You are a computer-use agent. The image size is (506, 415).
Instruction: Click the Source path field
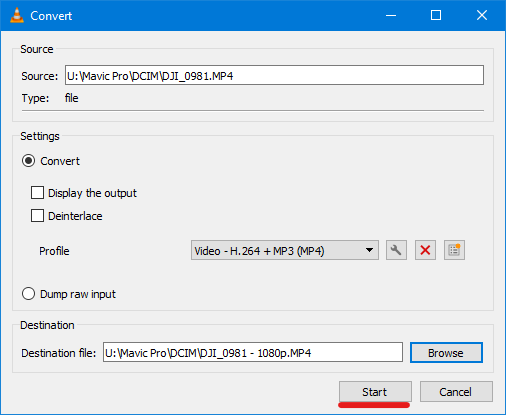pos(274,75)
